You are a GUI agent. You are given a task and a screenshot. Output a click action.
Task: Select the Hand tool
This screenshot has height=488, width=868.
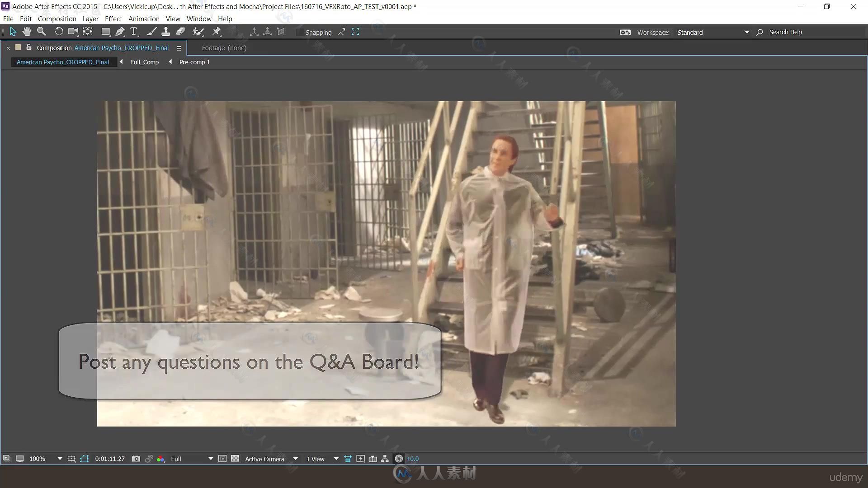(x=27, y=32)
